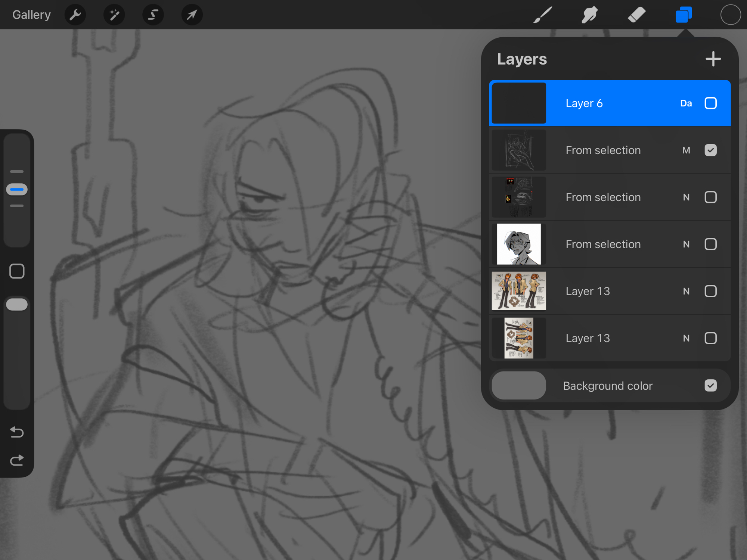The height and width of the screenshot is (560, 747).
Task: Select the Eraser tool
Action: (636, 15)
